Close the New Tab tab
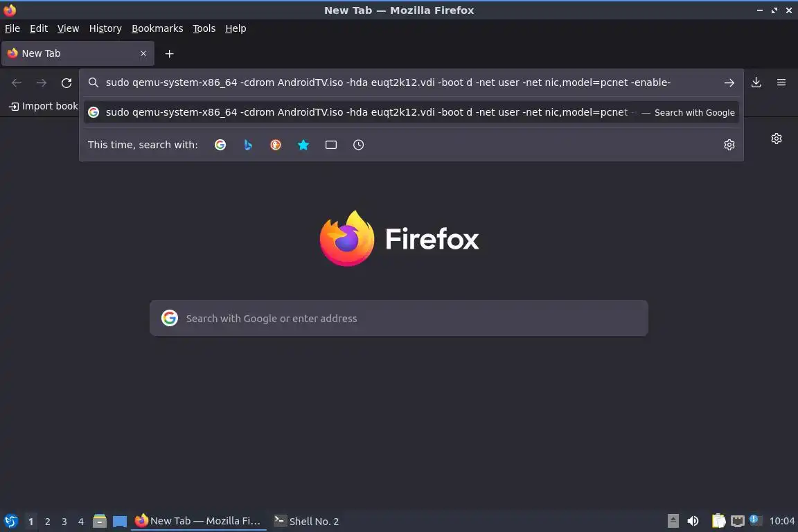798x532 pixels. coord(143,53)
